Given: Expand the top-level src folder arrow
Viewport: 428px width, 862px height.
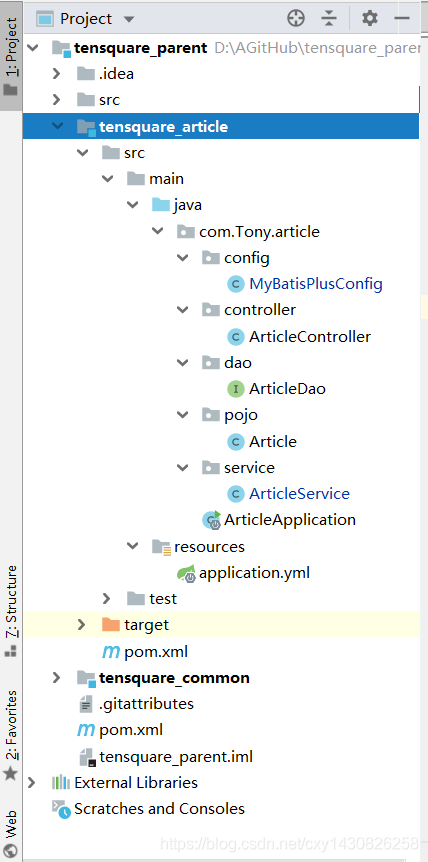Looking at the screenshot, I should [x=56, y=100].
